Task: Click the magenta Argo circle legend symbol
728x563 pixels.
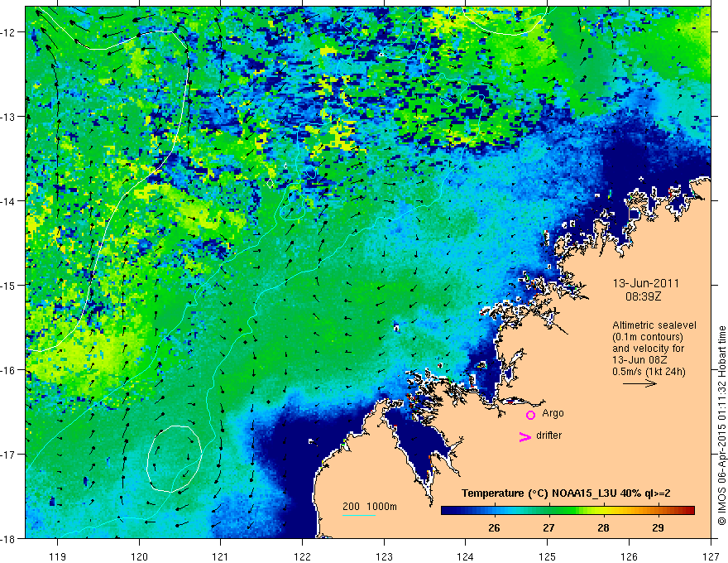Action: click(530, 415)
